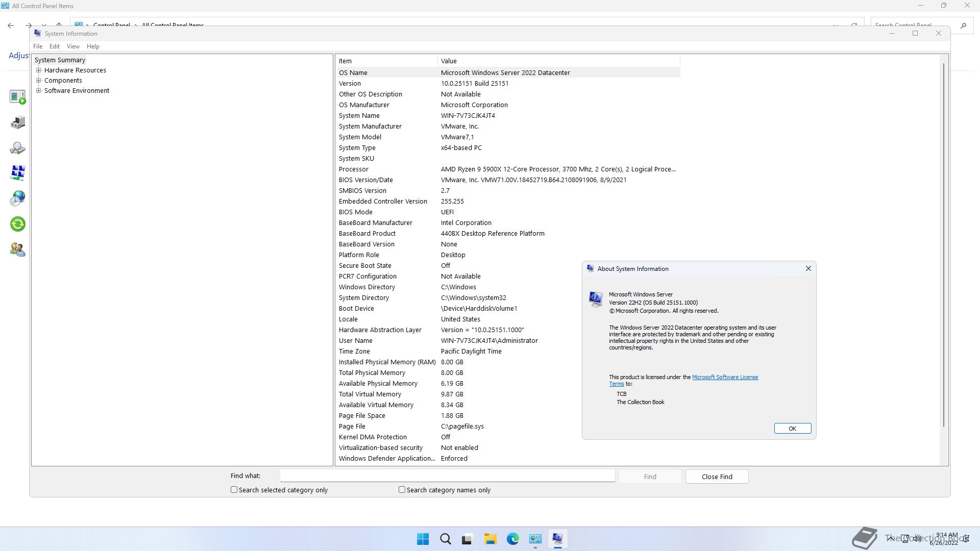The image size is (980, 551).
Task: Click the Close Find button
Action: click(x=717, y=477)
